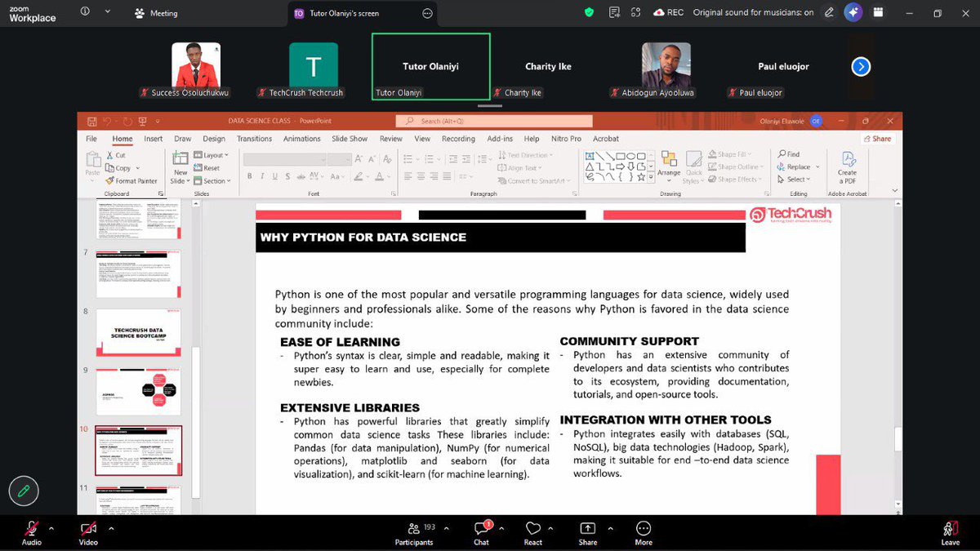Select the star shape in shapes gallery
The width and height of the screenshot is (980, 551).
click(639, 176)
